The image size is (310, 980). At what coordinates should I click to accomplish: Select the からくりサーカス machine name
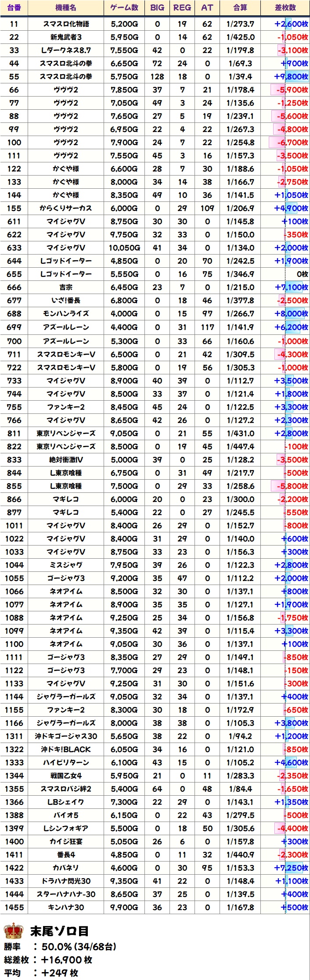coord(66,208)
